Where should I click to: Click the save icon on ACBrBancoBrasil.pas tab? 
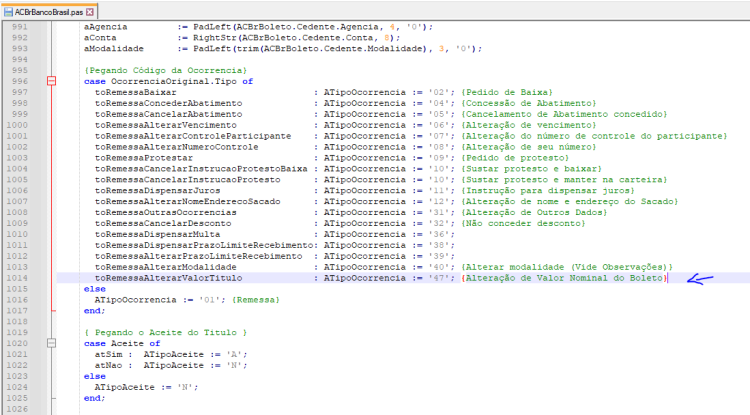[8, 12]
